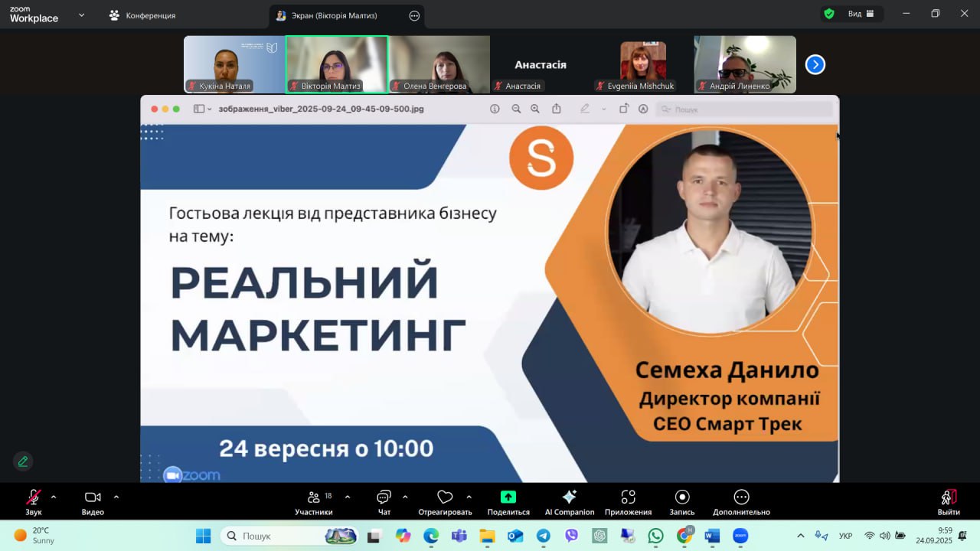This screenshot has width=980, height=551.
Task: Click the info icon in Preview toolbar
Action: click(495, 109)
